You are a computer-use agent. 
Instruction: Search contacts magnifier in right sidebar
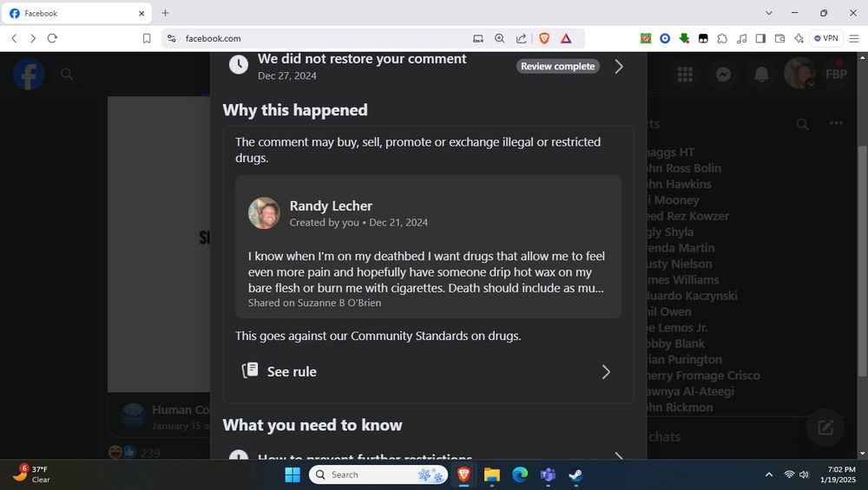(x=803, y=124)
